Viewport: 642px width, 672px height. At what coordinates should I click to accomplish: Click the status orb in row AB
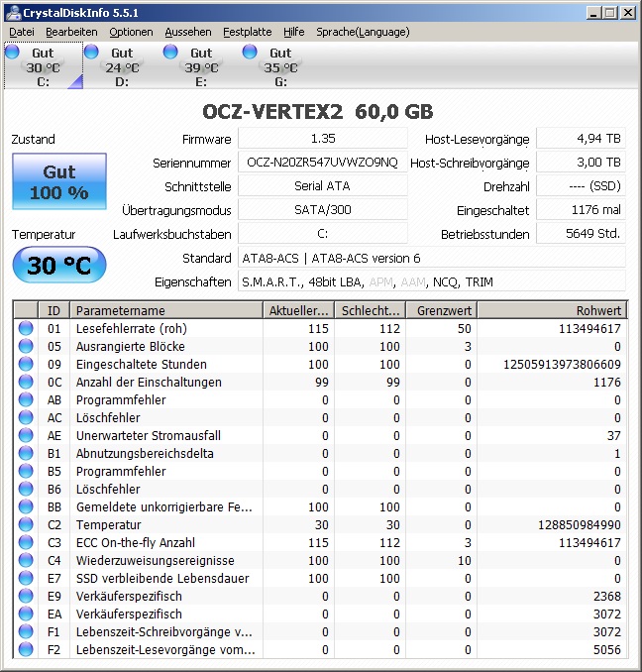point(26,399)
